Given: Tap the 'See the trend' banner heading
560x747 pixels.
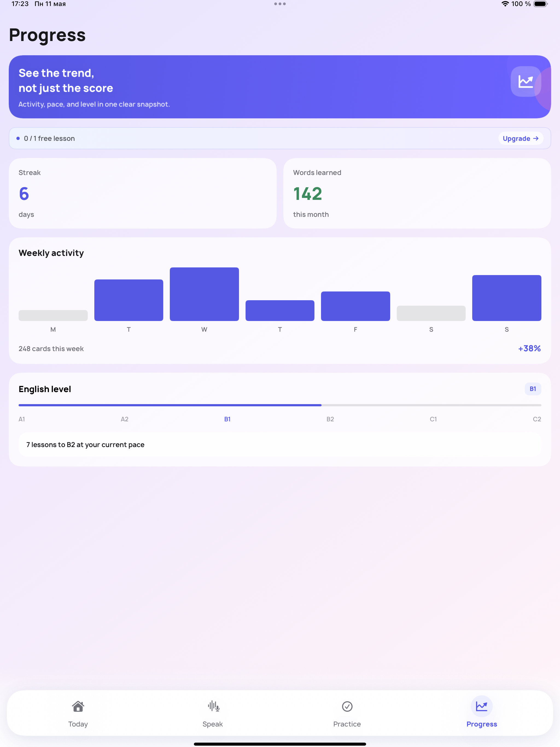Looking at the screenshot, I should coord(66,80).
